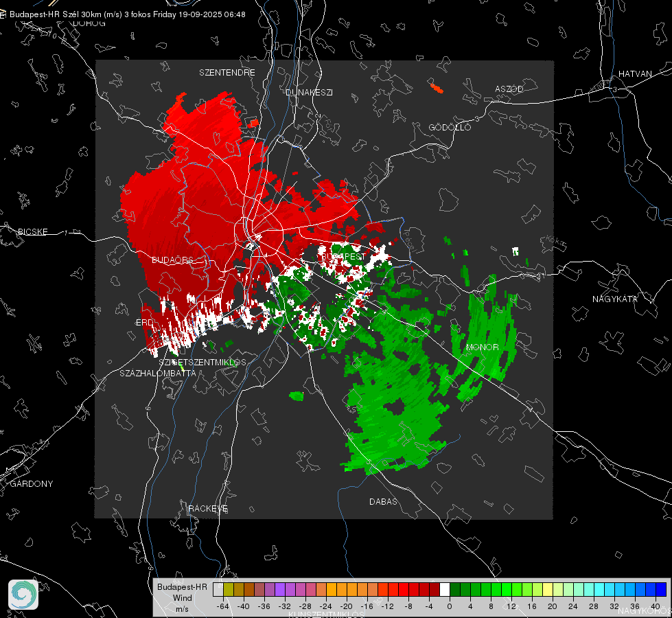Select the SZÁZHALOMBATTA town label
This screenshot has height=618, width=672.
click(157, 373)
